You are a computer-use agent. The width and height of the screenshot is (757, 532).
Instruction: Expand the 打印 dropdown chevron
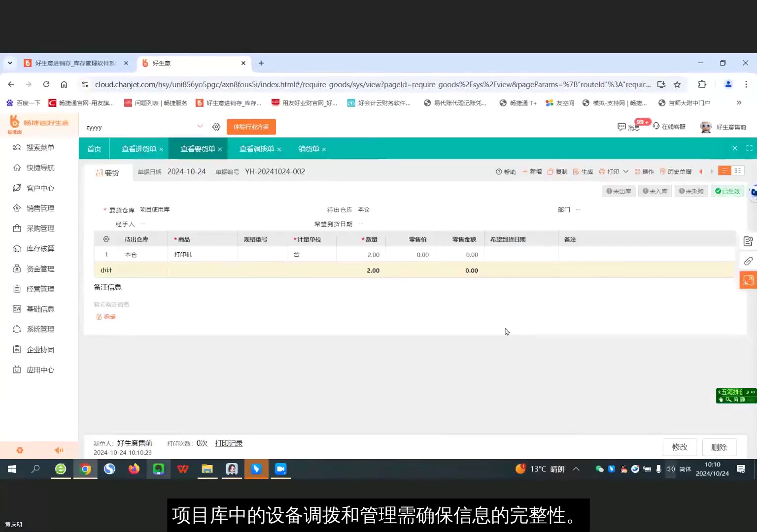625,171
